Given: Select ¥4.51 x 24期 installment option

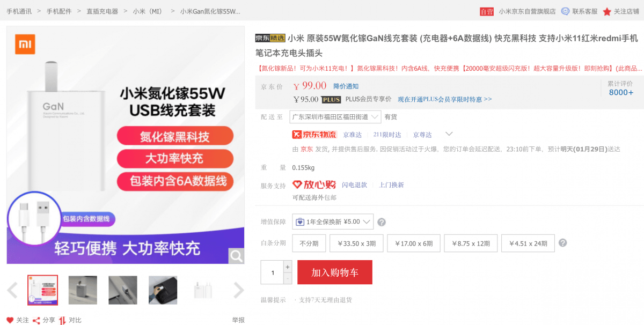Looking at the screenshot, I should tap(528, 243).
